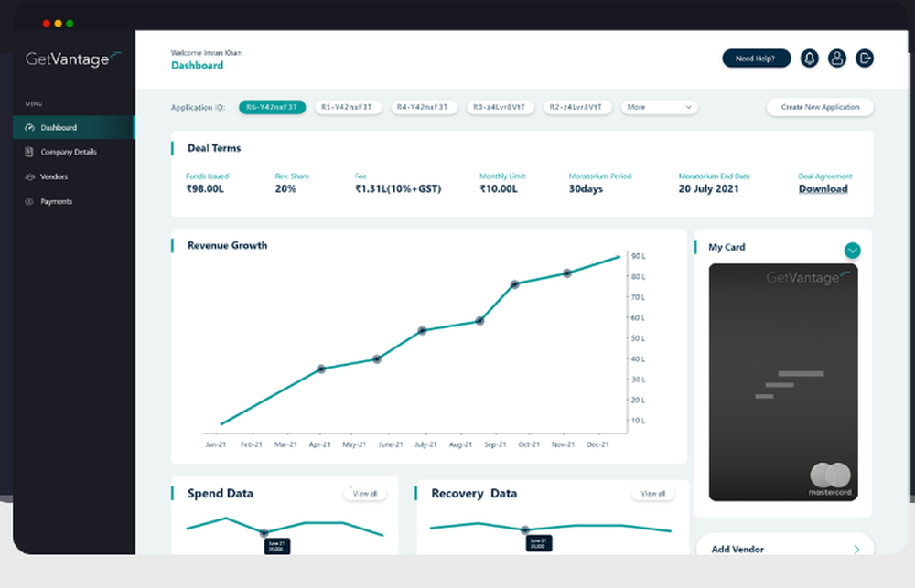
Task: Open the More applications dropdown
Action: coord(659,107)
